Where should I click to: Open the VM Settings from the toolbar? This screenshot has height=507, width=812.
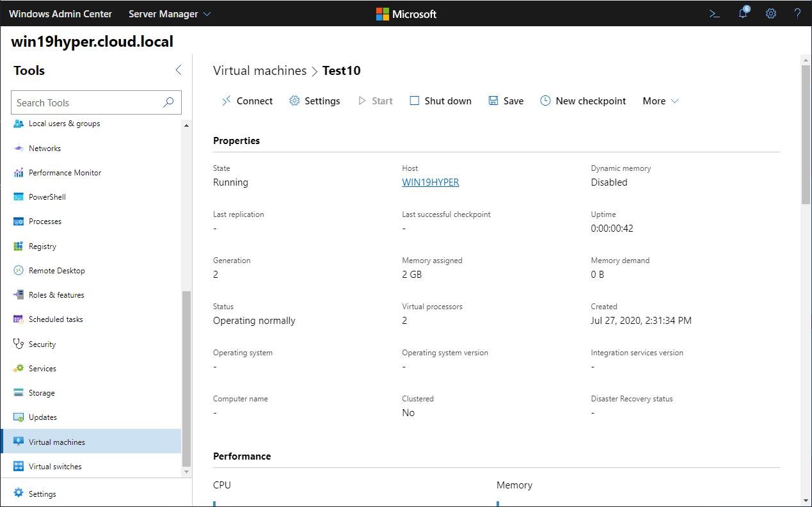(x=315, y=101)
